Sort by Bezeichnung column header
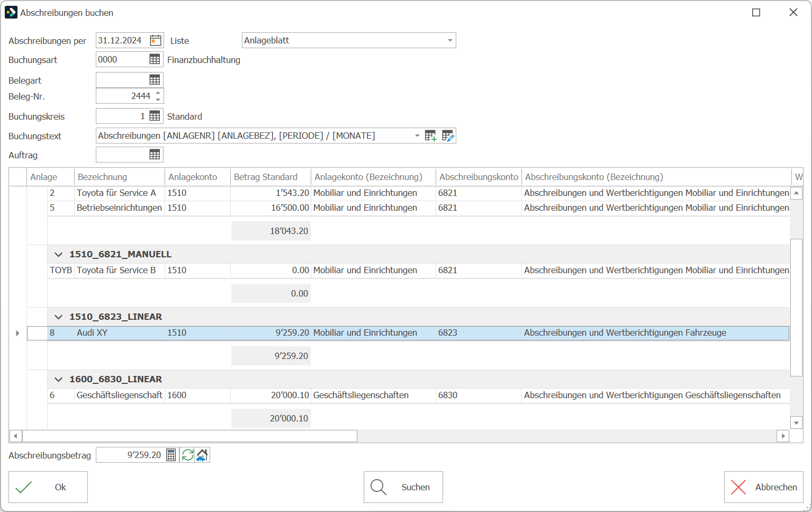 (x=120, y=177)
